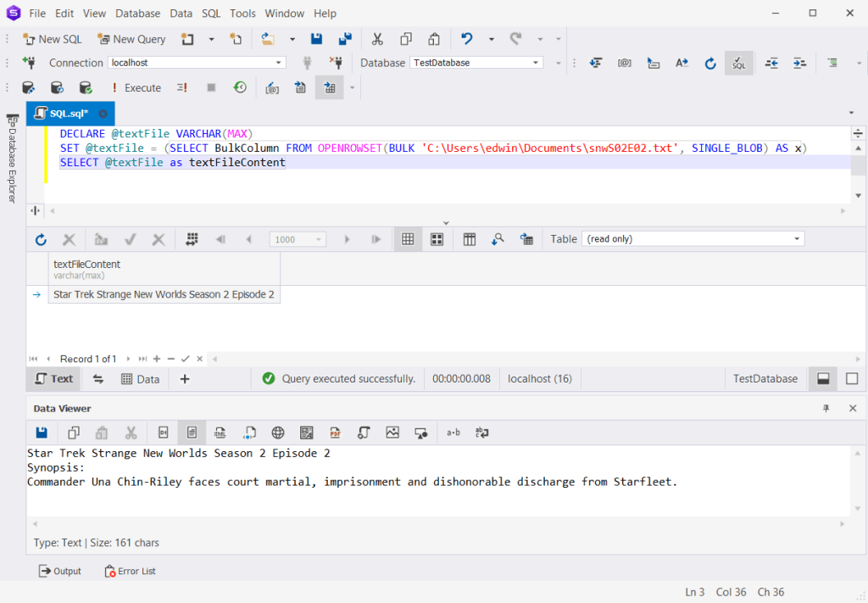Click the swap views arrows icon

pos(98,379)
